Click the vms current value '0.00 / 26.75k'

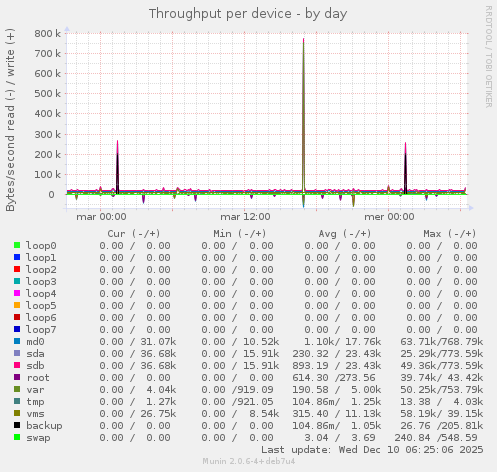tap(138, 414)
